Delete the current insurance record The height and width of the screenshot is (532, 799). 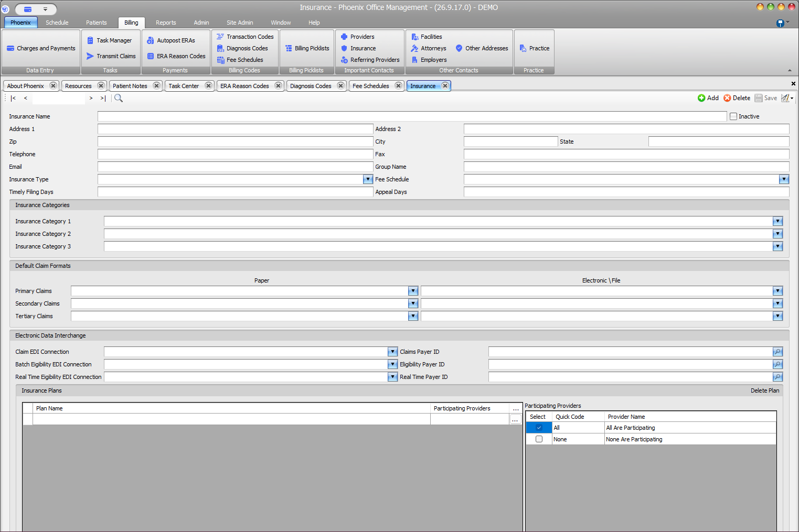[737, 98]
